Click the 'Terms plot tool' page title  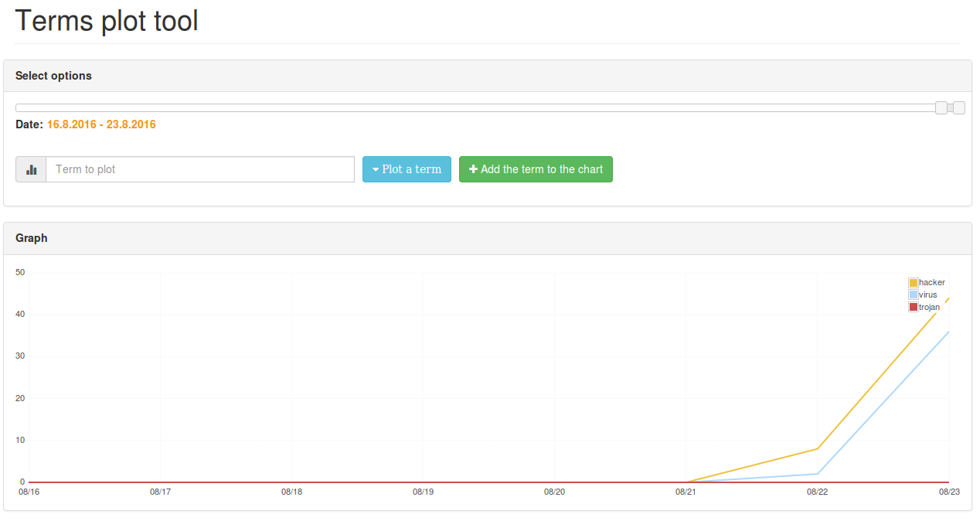[x=107, y=21]
